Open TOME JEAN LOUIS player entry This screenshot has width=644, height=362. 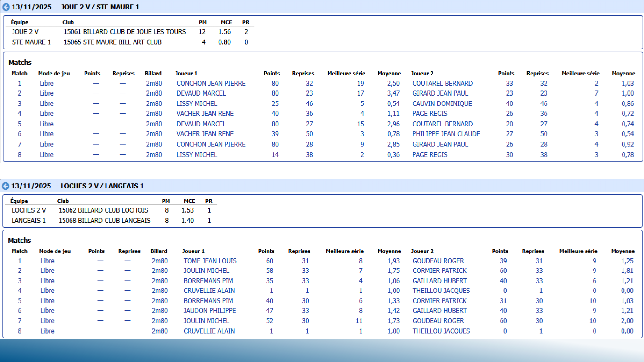(210, 261)
